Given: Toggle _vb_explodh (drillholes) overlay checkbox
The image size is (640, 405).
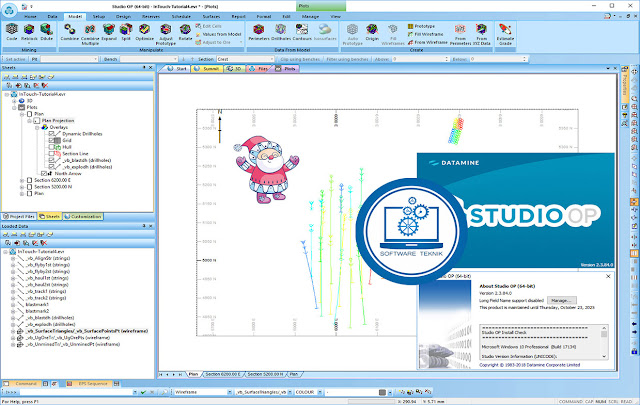Looking at the screenshot, I should pyautogui.click(x=51, y=167).
